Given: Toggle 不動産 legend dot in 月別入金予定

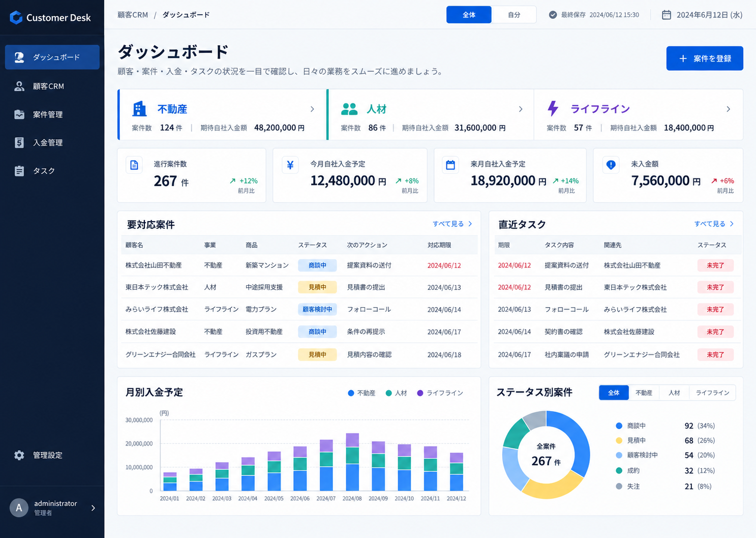Looking at the screenshot, I should [351, 393].
